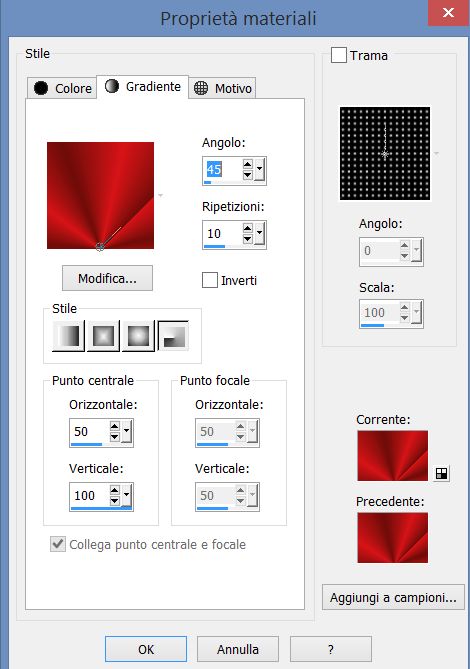Click the Precedente material swatch
Image resolution: width=470 pixels, height=669 pixels.
click(392, 538)
